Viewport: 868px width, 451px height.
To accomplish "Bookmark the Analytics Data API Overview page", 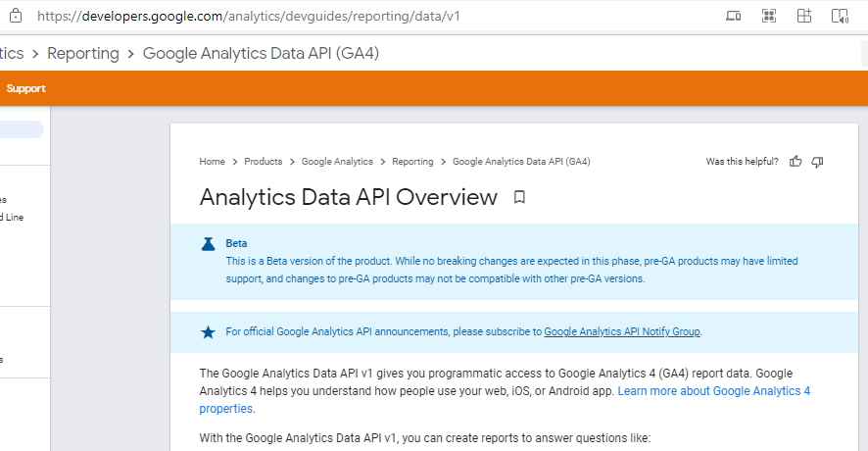I will click(x=519, y=197).
